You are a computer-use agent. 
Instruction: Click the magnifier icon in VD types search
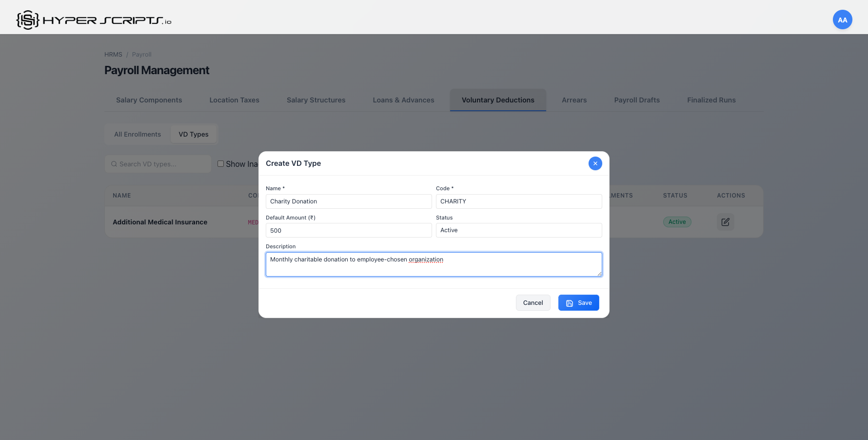114,164
